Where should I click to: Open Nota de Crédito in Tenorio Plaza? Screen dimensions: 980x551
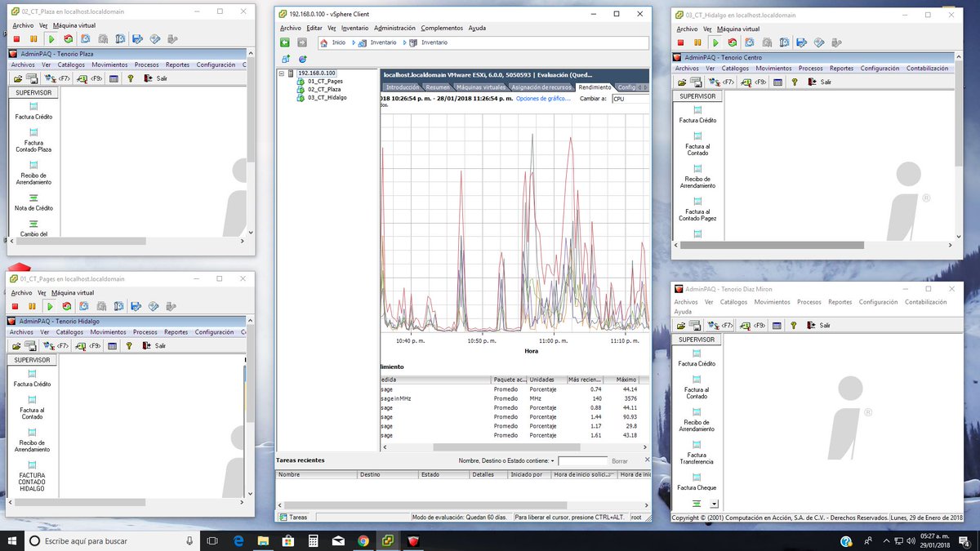click(33, 202)
